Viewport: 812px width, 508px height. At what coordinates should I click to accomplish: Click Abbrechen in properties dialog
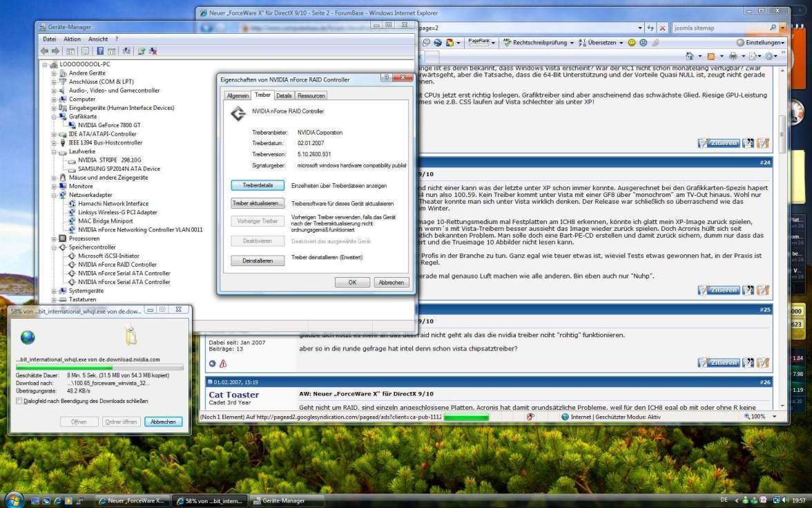point(391,283)
